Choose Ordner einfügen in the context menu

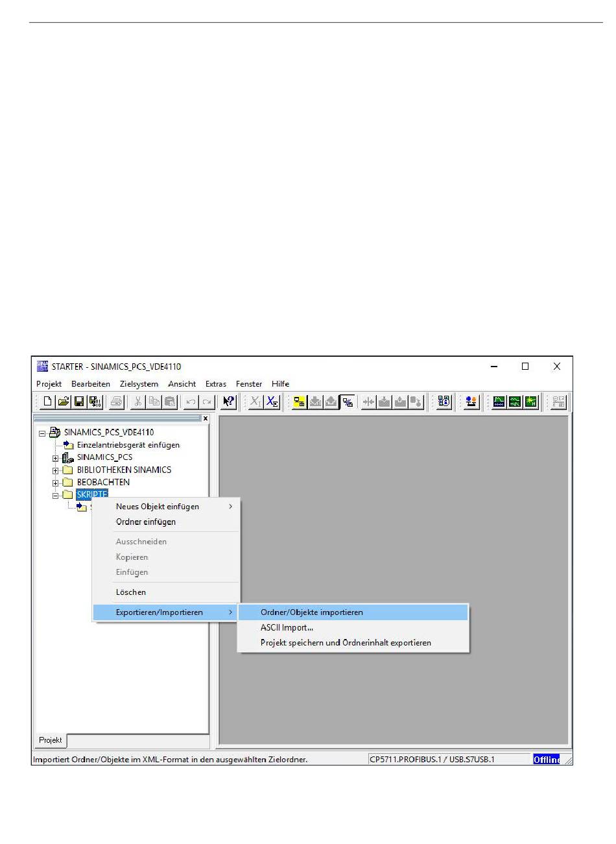(166, 522)
